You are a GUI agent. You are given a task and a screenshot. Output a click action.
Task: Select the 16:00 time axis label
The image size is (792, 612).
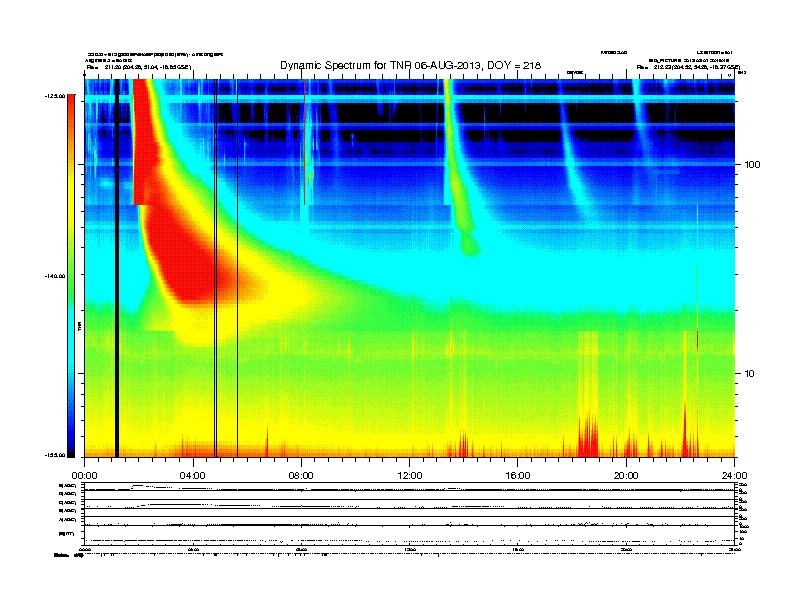[x=518, y=476]
